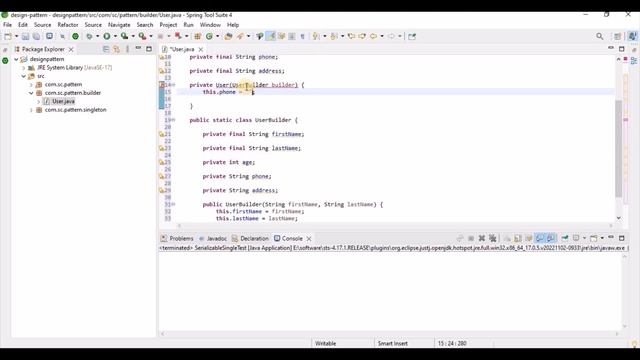
Task: Click the New file toolbar icon
Action: (x=7, y=36)
